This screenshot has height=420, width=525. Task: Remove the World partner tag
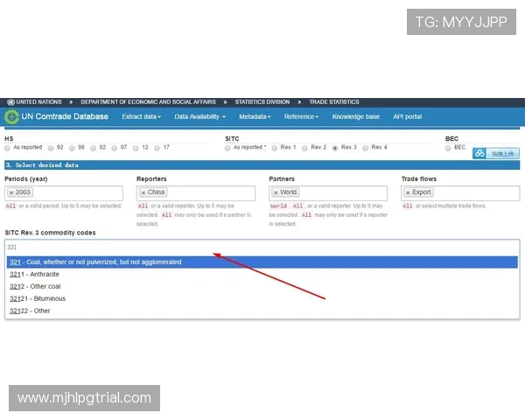(275, 192)
